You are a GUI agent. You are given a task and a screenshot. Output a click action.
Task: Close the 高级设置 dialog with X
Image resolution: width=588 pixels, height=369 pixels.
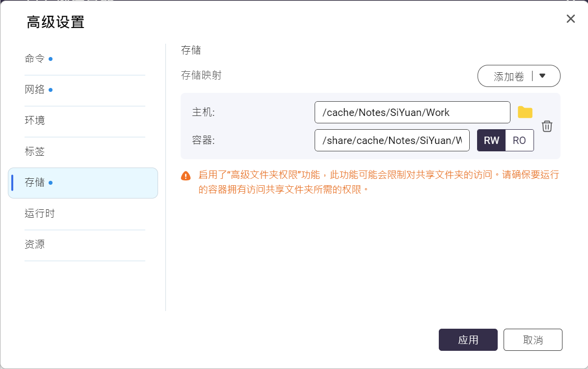[x=570, y=19]
